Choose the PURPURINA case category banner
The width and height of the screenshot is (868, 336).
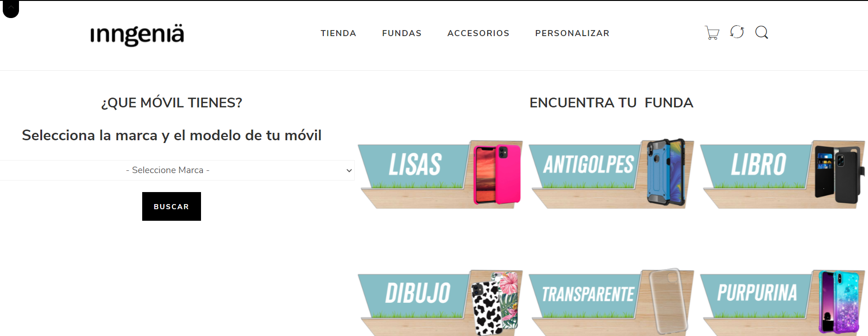[783, 303]
